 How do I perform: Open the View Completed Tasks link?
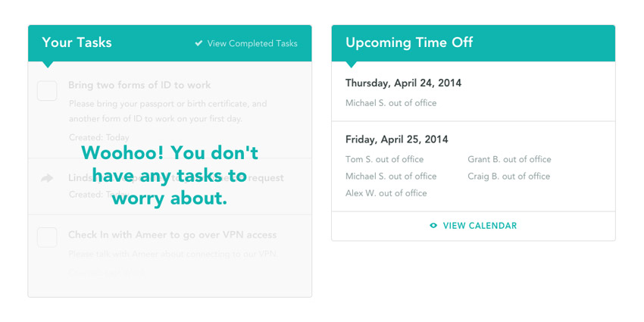pyautogui.click(x=252, y=44)
